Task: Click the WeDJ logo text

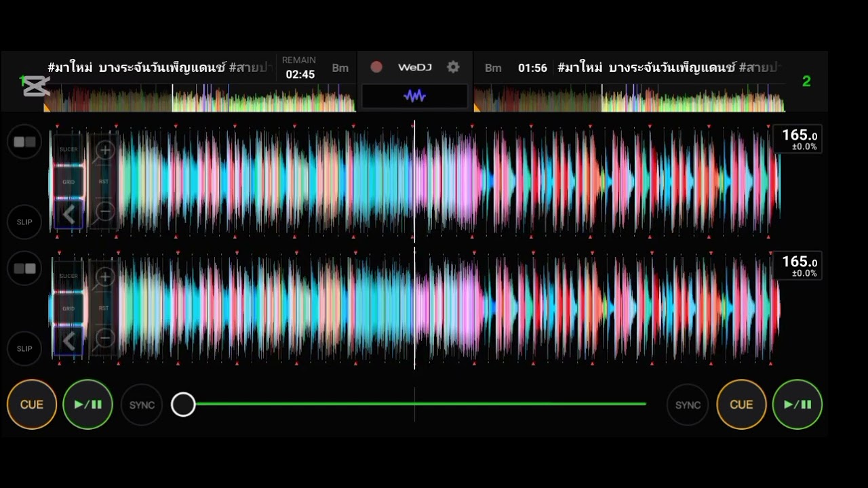Action: coord(415,67)
